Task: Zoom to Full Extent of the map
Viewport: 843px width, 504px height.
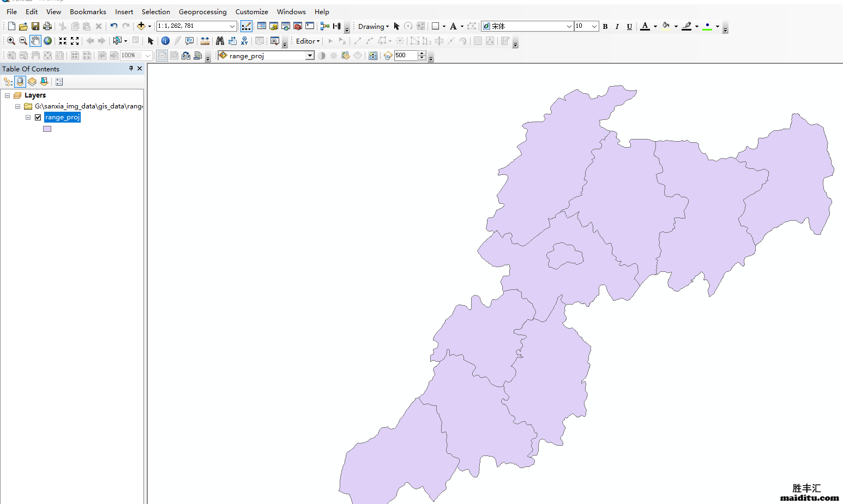Action: pyautogui.click(x=47, y=40)
